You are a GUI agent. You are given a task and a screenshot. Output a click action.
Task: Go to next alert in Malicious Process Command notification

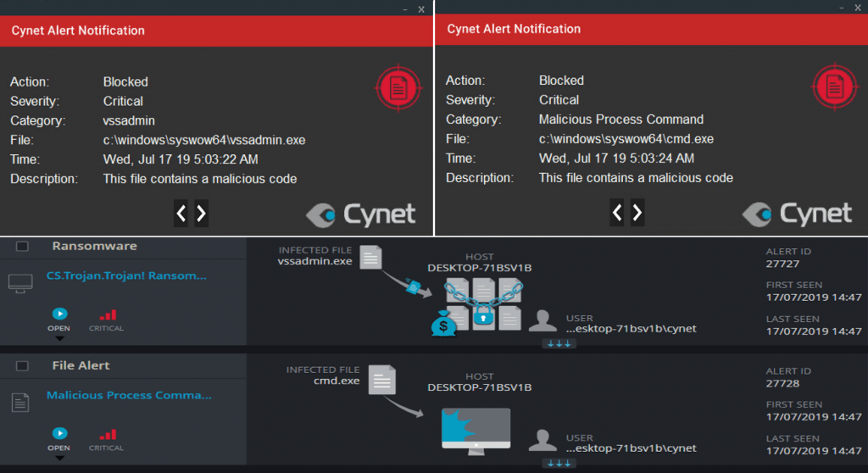click(637, 212)
